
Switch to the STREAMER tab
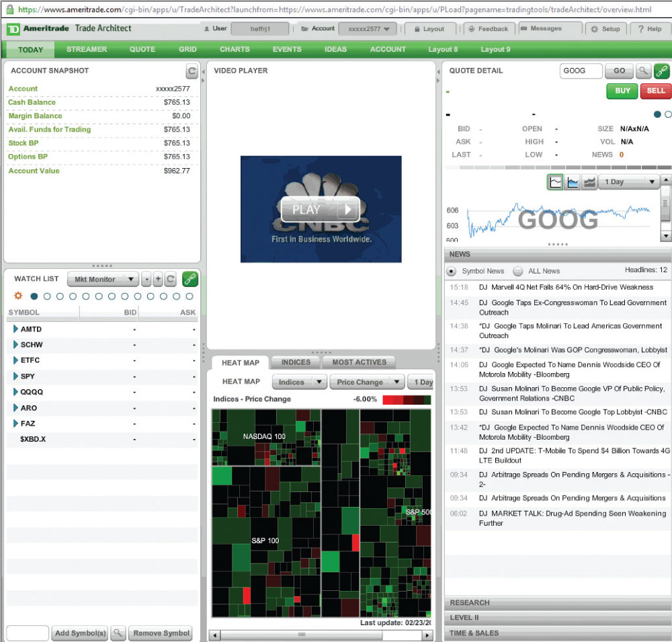87,49
